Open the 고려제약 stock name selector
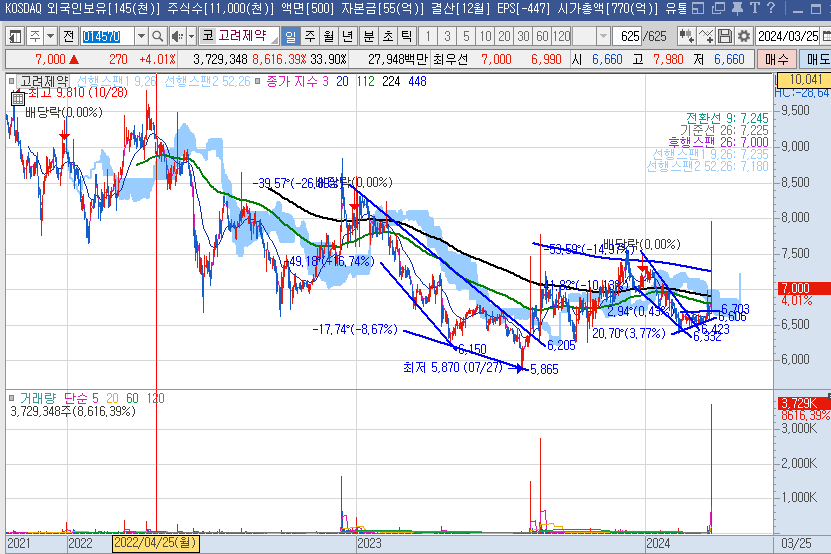The height and width of the screenshot is (554, 831). coord(247,36)
